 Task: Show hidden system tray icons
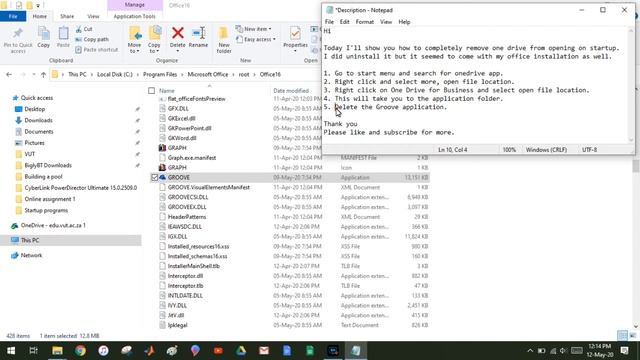coord(530,351)
